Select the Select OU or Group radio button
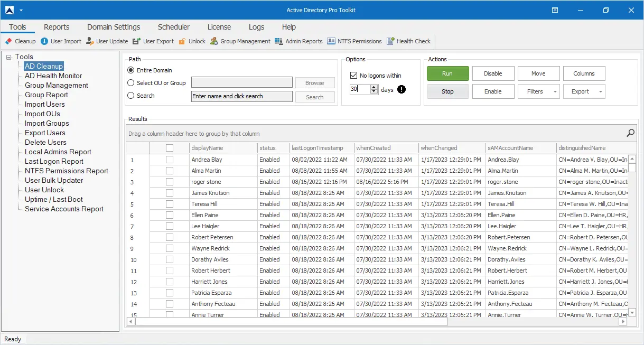The image size is (644, 345). coord(131,82)
